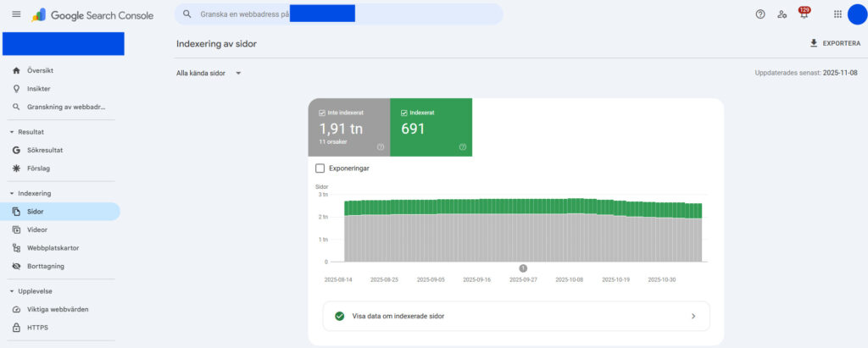Open the hamburger main menu

pos(16,14)
